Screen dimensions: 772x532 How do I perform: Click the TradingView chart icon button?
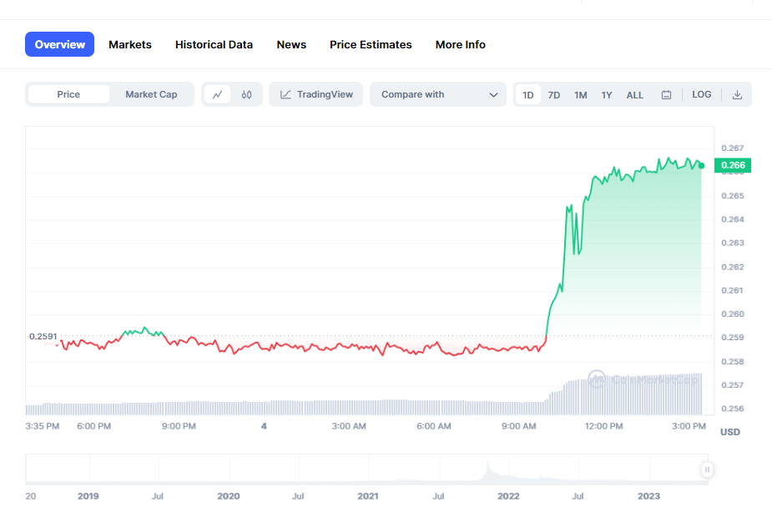pos(316,94)
